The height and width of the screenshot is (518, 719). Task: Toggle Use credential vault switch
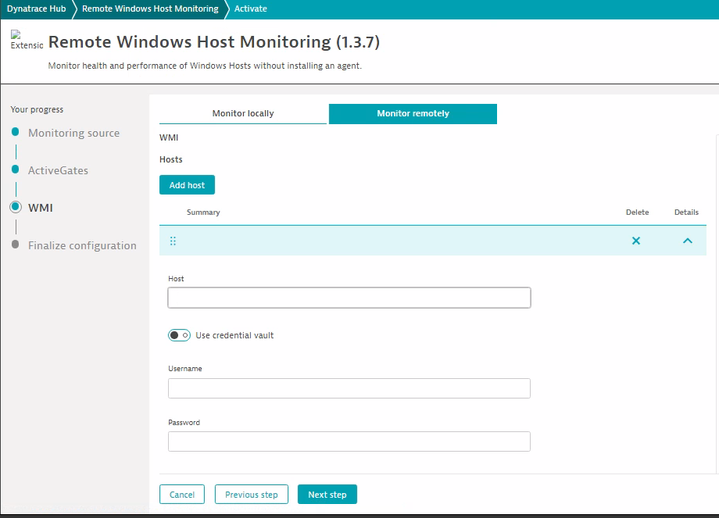click(179, 335)
